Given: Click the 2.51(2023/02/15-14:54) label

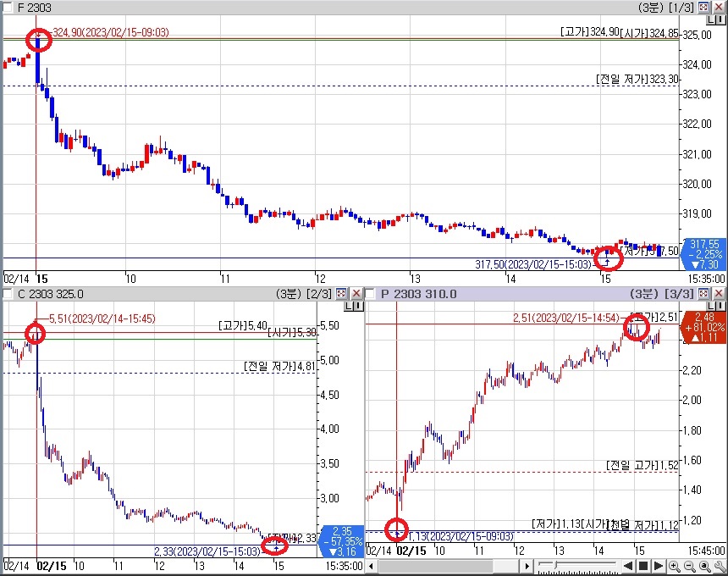Looking at the screenshot, I should [566, 318].
